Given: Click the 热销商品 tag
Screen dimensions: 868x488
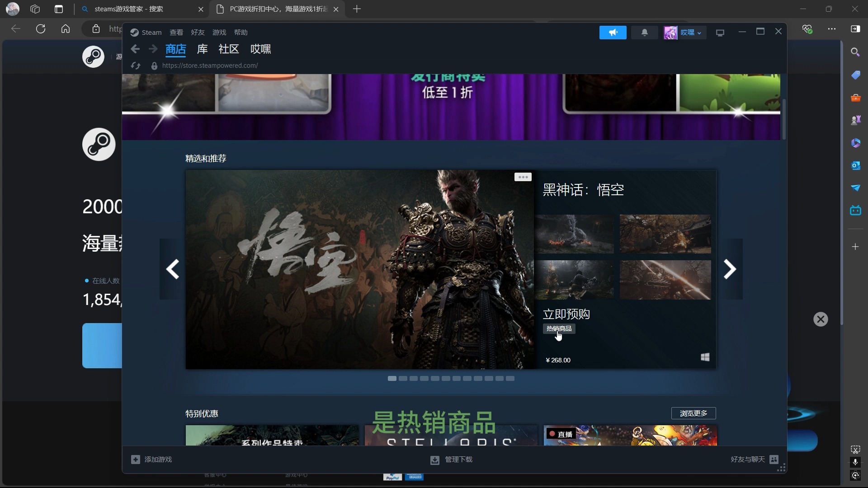Looking at the screenshot, I should coord(559,329).
